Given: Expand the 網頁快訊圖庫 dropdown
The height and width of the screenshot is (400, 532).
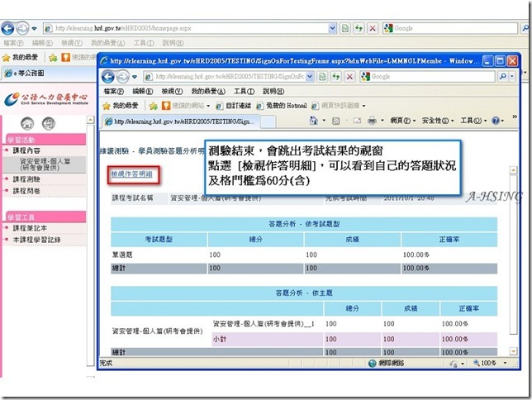Looking at the screenshot, I should (x=363, y=106).
